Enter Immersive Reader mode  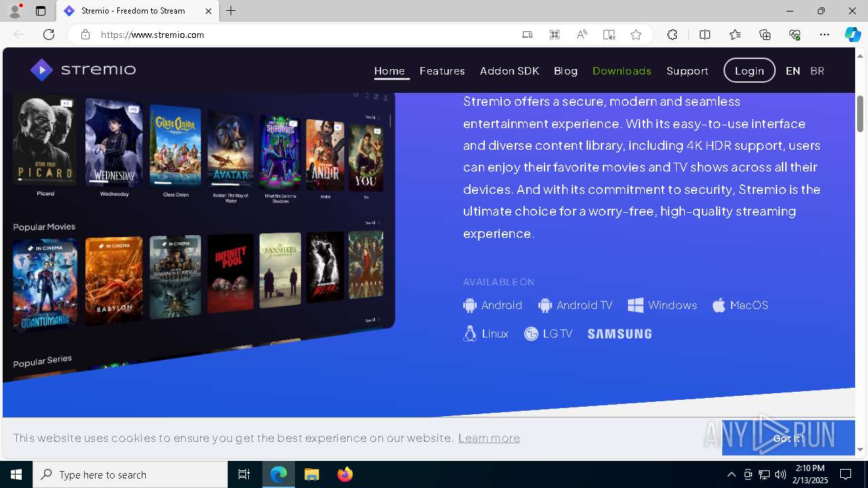(609, 35)
